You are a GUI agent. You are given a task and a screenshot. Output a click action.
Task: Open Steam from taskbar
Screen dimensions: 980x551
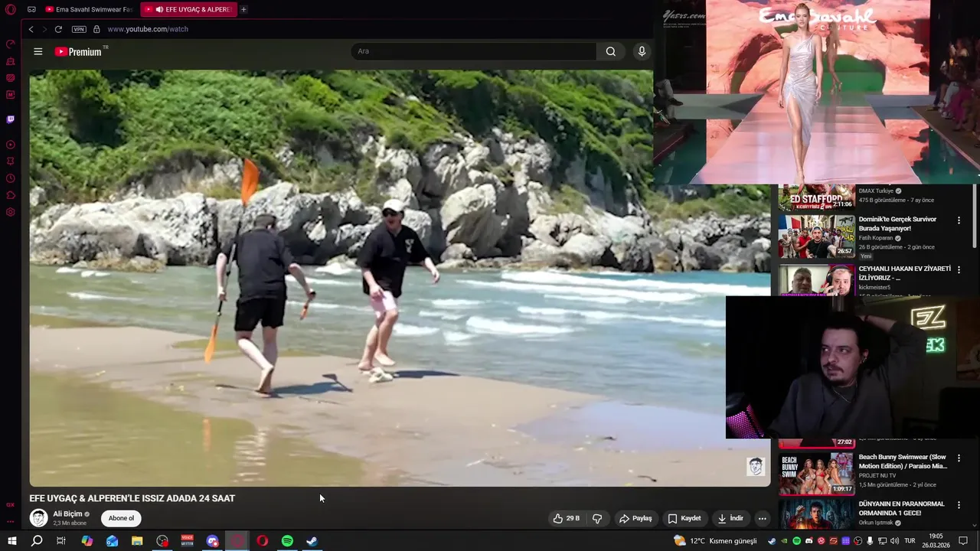[312, 541]
